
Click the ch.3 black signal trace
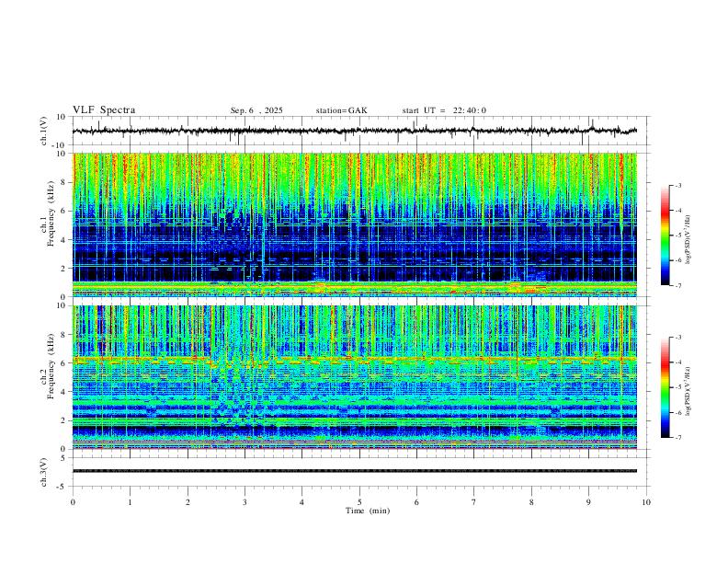click(355, 471)
